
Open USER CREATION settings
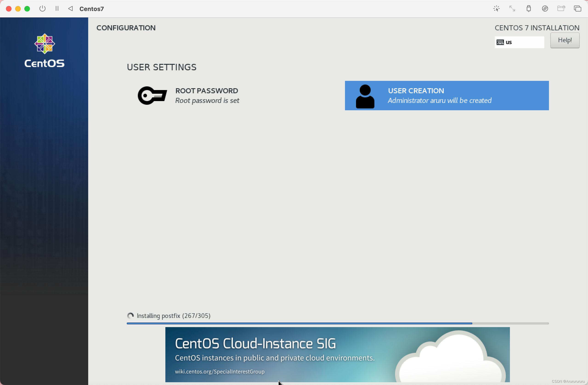click(447, 96)
